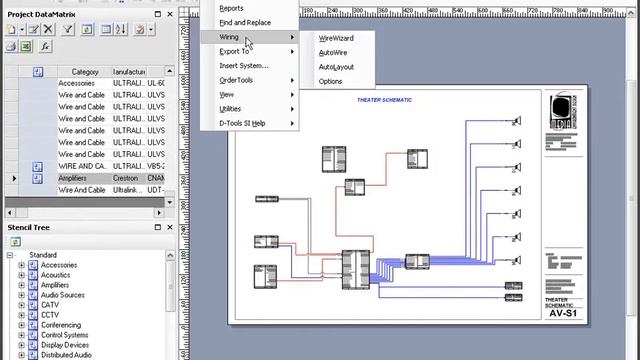Click the Edit item icon in DataMatrix toolbar
The image size is (640, 360).
pyautogui.click(x=33, y=29)
